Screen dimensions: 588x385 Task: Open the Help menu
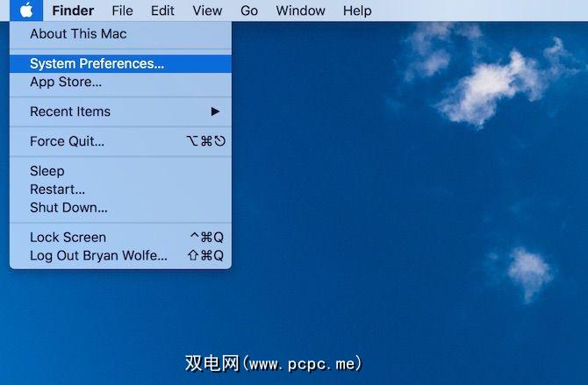coord(357,11)
